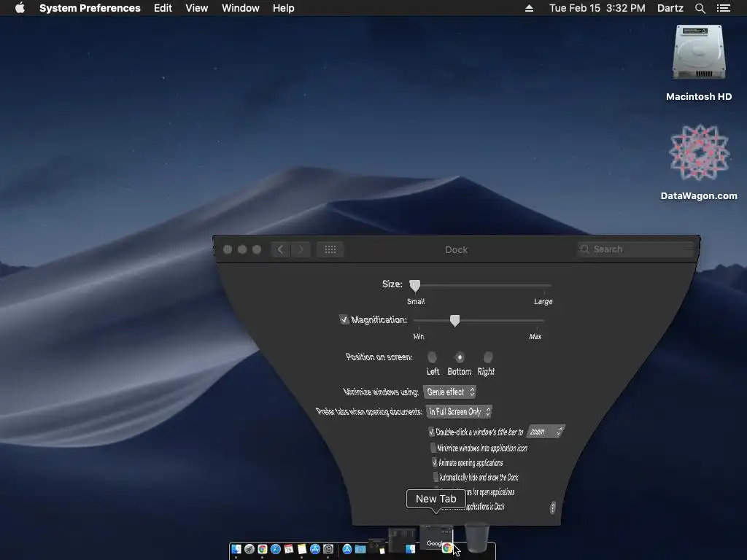The width and height of the screenshot is (747, 560).
Task: Restore the minimized Finder window in Dock
Action: coord(402,540)
